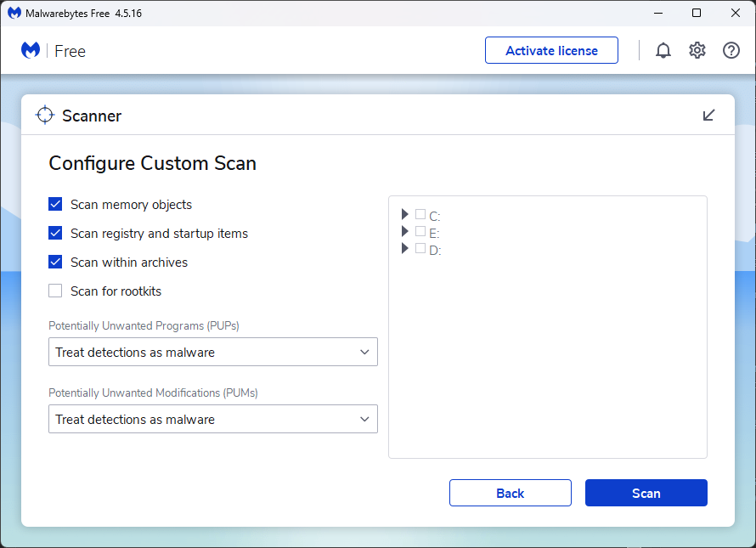756x548 pixels.
Task: Click the Activate license button
Action: point(551,50)
